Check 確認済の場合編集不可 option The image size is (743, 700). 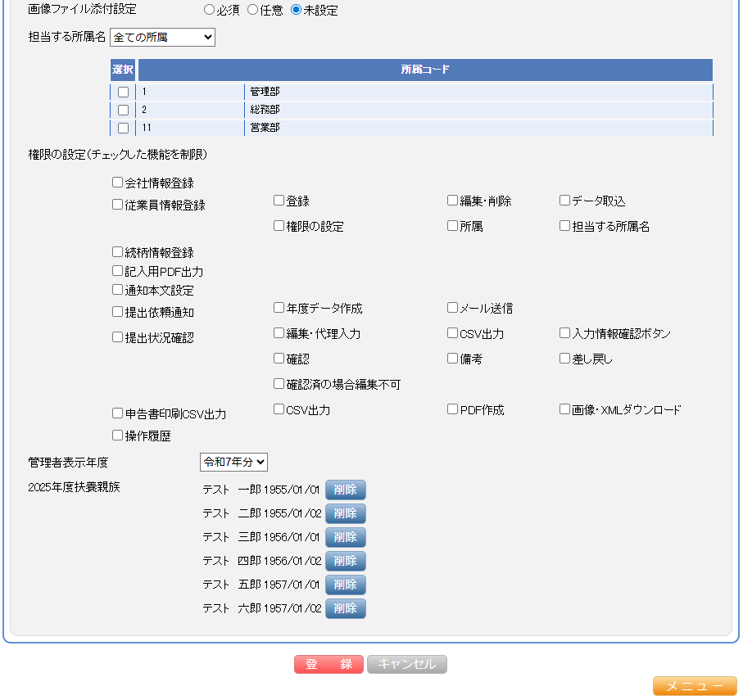click(x=279, y=383)
